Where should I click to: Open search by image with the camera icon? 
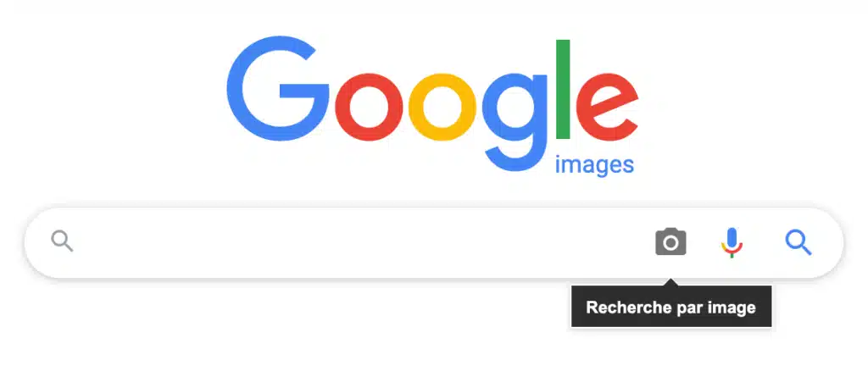[x=670, y=242]
